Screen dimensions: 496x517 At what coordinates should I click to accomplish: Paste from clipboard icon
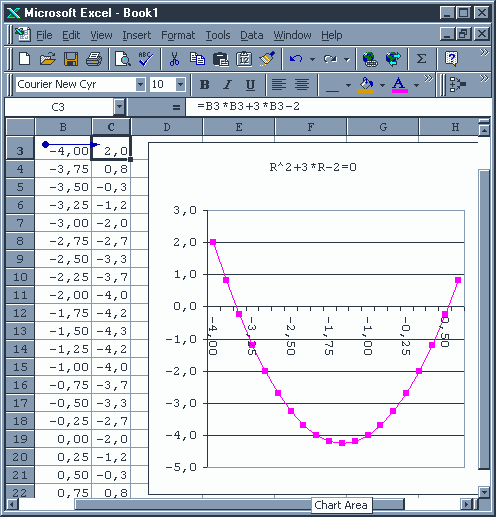point(221,59)
